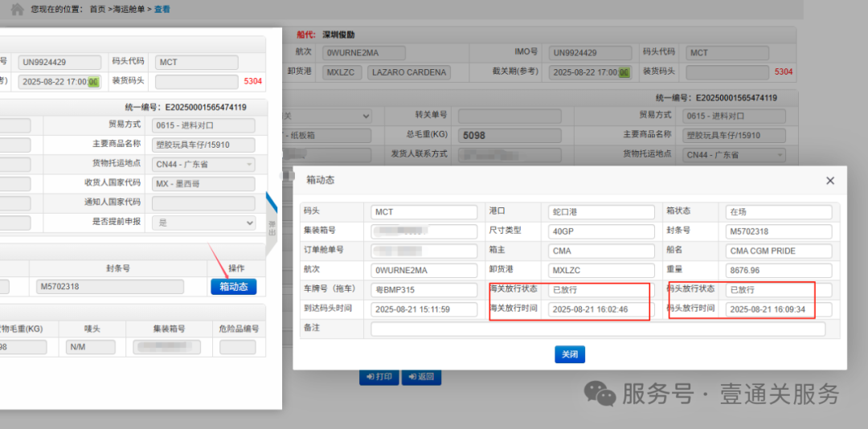The height and width of the screenshot is (429, 868).
Task: Click the 打印 print button
Action: (x=379, y=376)
